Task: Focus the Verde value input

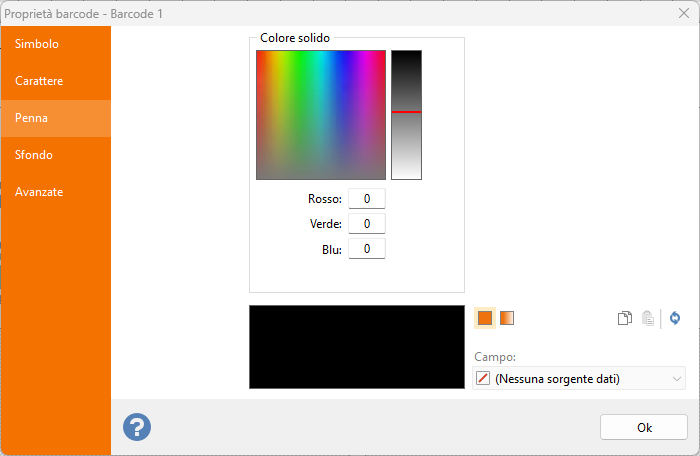Action: (366, 224)
